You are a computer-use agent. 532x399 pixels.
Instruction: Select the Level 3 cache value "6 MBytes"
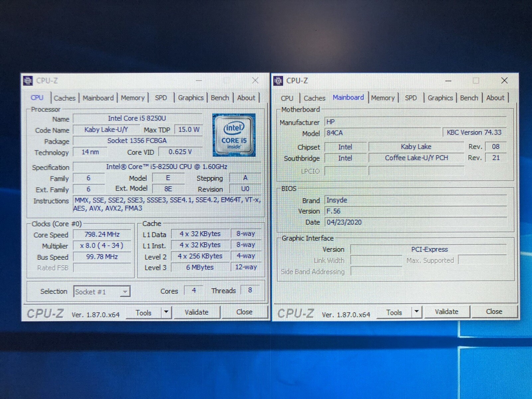(x=200, y=267)
